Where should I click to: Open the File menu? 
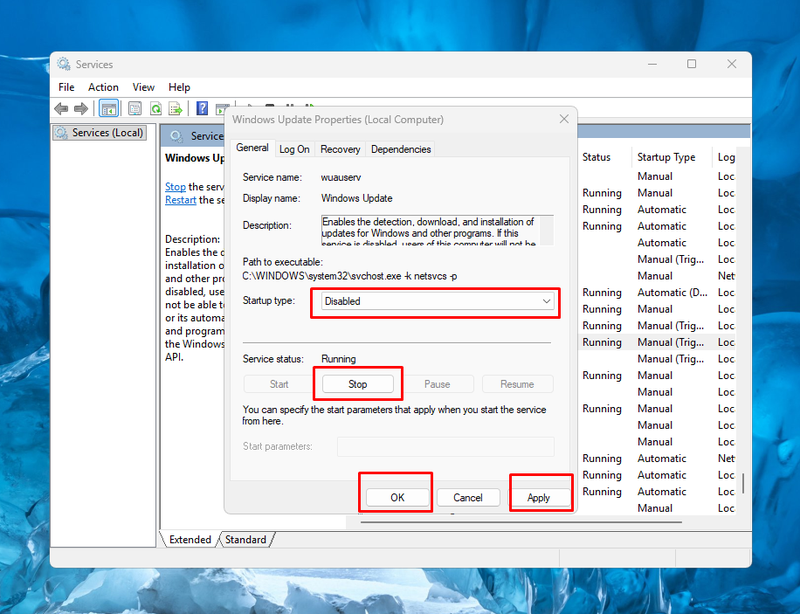pos(66,87)
